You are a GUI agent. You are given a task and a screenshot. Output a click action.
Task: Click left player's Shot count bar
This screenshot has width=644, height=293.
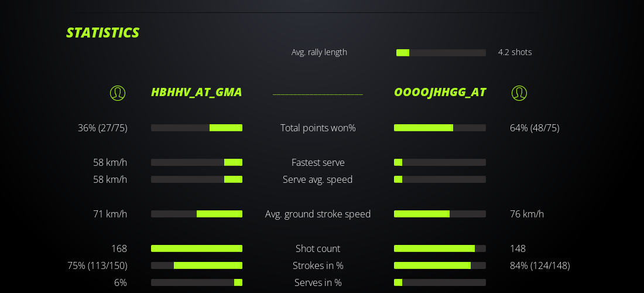pos(197,248)
